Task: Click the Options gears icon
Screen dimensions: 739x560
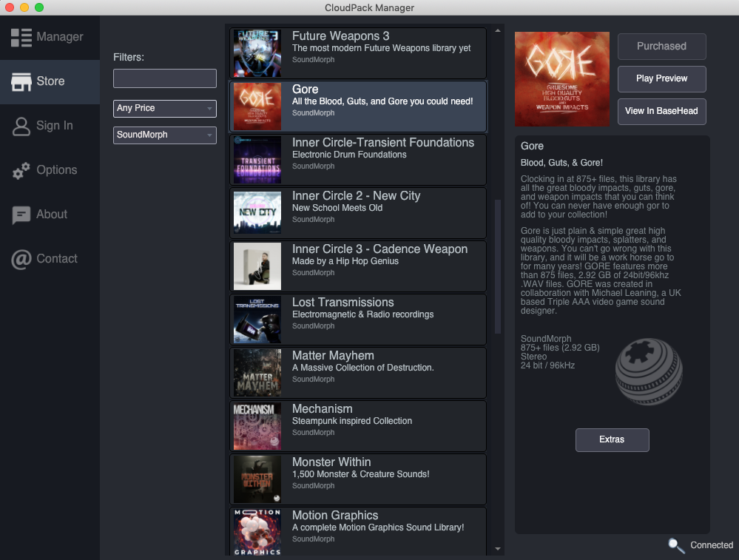Action: (21, 171)
